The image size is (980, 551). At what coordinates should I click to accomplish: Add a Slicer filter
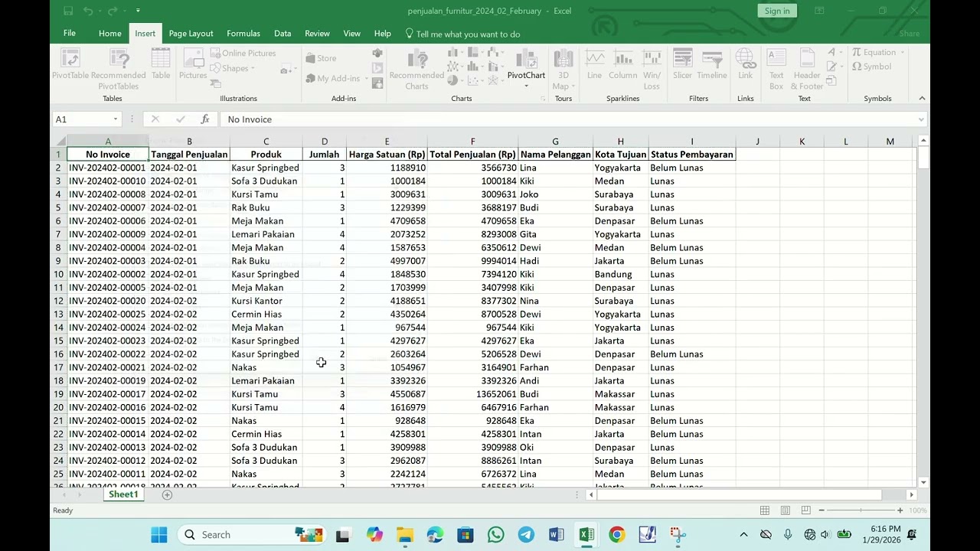[682, 64]
